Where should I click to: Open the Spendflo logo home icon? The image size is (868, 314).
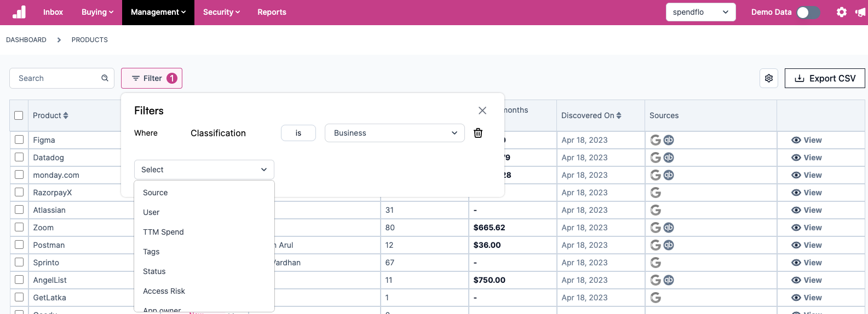pos(19,12)
